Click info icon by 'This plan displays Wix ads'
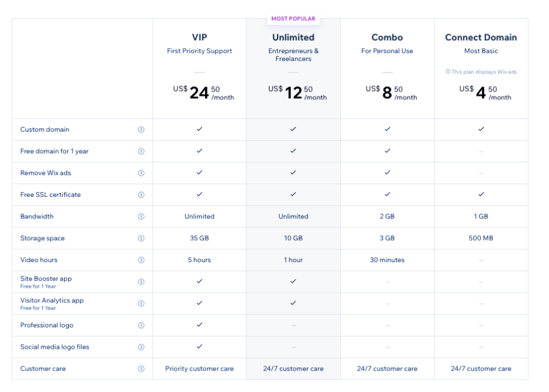Viewport: 549px width, 392px height. tap(448, 72)
